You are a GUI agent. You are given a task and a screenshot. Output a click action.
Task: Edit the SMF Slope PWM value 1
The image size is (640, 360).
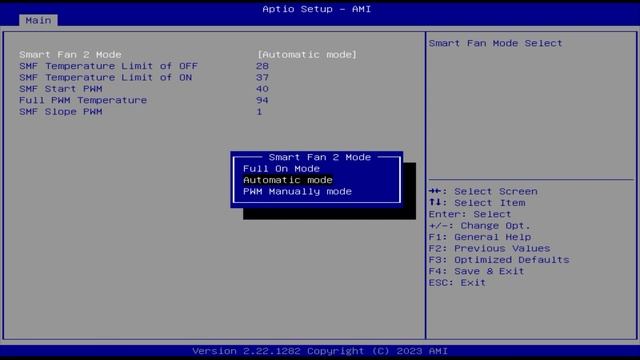[259, 112]
